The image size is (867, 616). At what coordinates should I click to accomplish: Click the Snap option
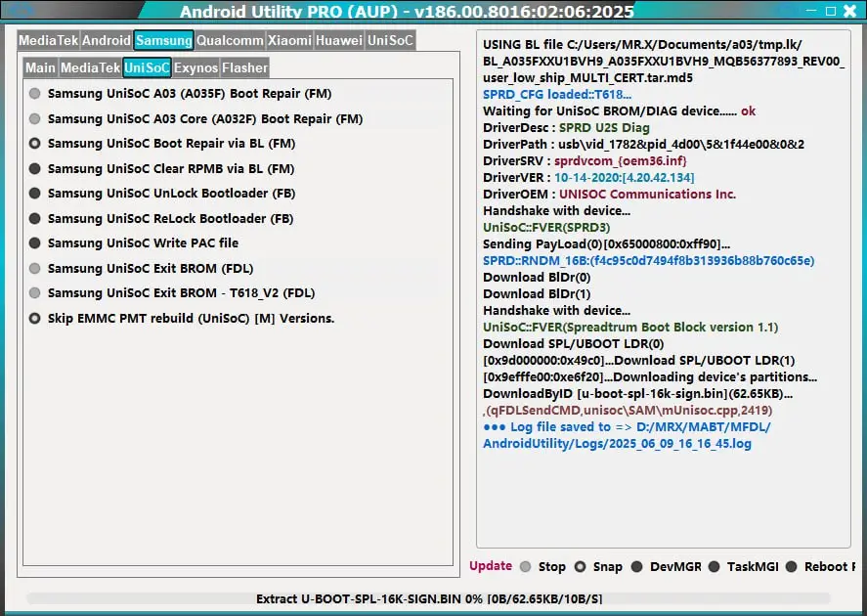point(598,567)
